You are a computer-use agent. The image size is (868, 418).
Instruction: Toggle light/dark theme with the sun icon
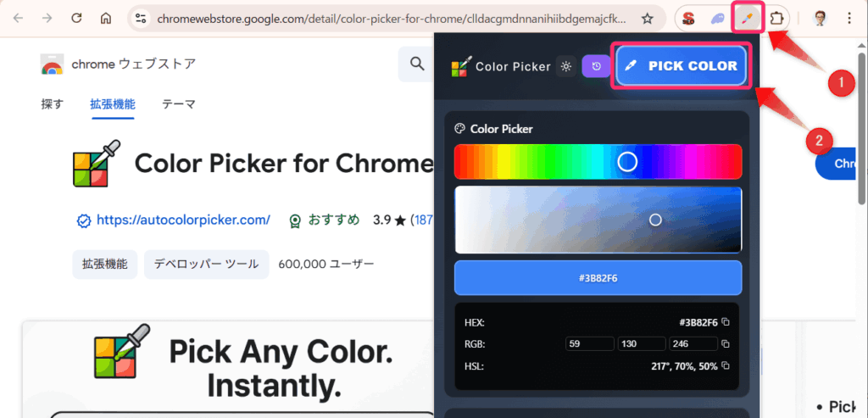tap(566, 66)
